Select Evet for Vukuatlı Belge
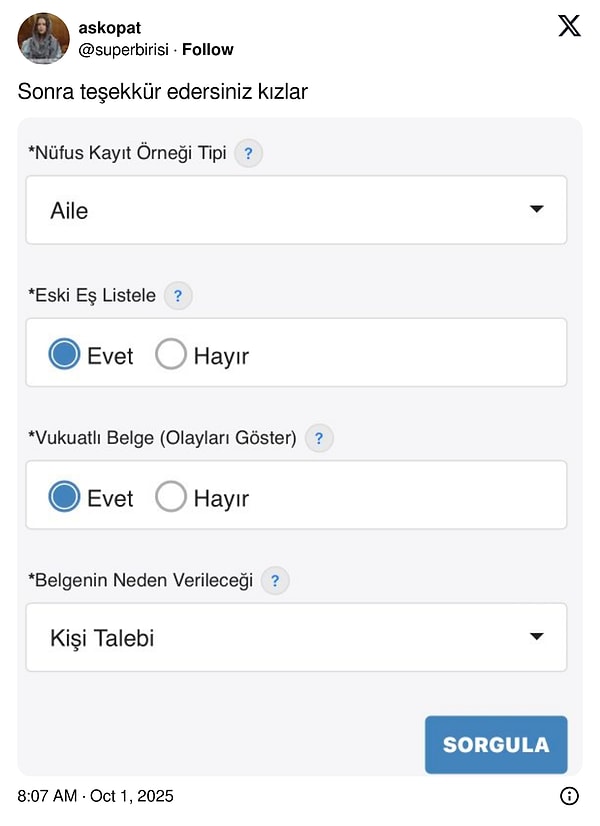The width and height of the screenshot is (600, 826). coord(64,496)
